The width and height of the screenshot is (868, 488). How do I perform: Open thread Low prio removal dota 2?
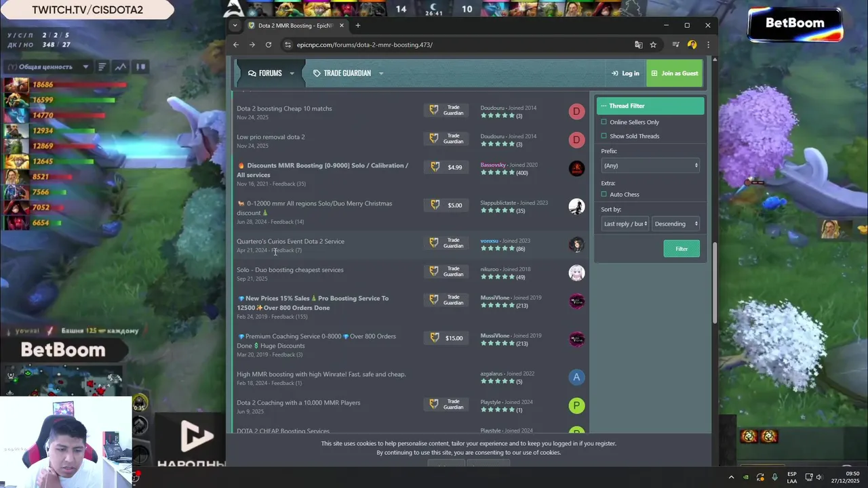[271, 137]
